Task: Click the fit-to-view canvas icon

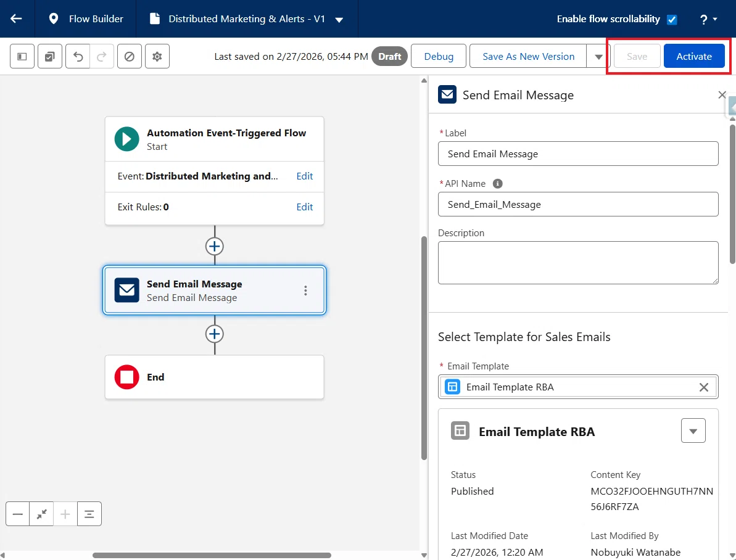Action: (42, 514)
